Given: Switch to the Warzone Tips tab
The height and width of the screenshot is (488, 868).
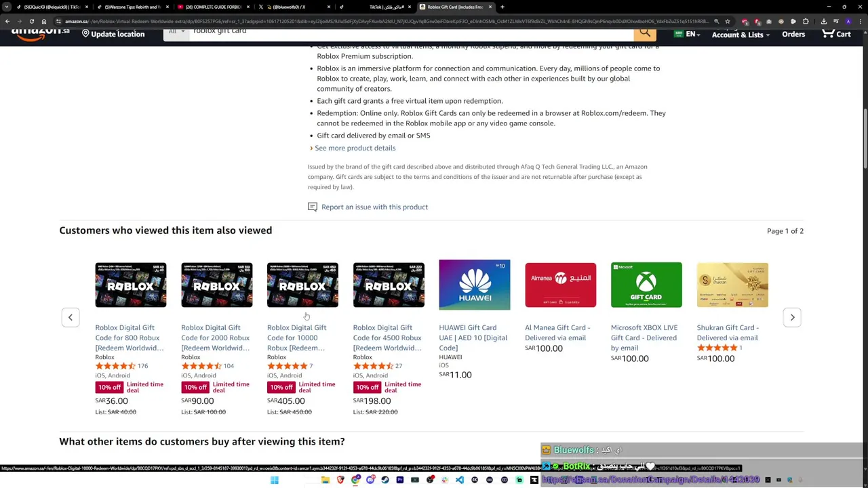Looking at the screenshot, I should tap(132, 7).
